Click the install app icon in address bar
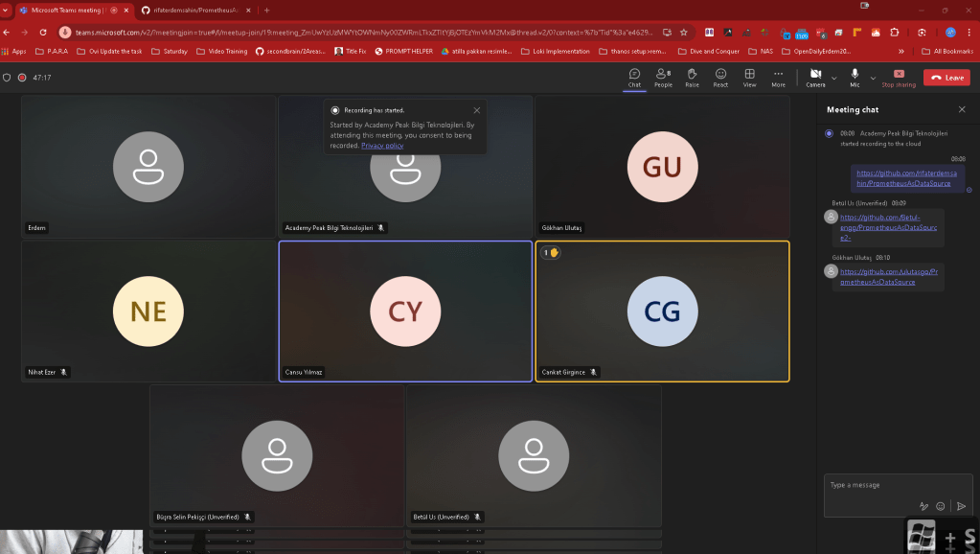Screen dimensions: 980x554 pyautogui.click(x=667, y=33)
